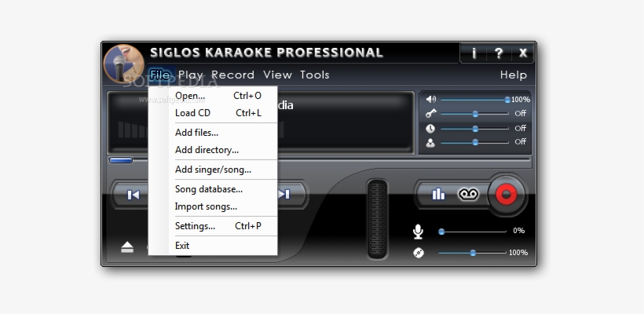Click the tape recorder icon

[468, 194]
